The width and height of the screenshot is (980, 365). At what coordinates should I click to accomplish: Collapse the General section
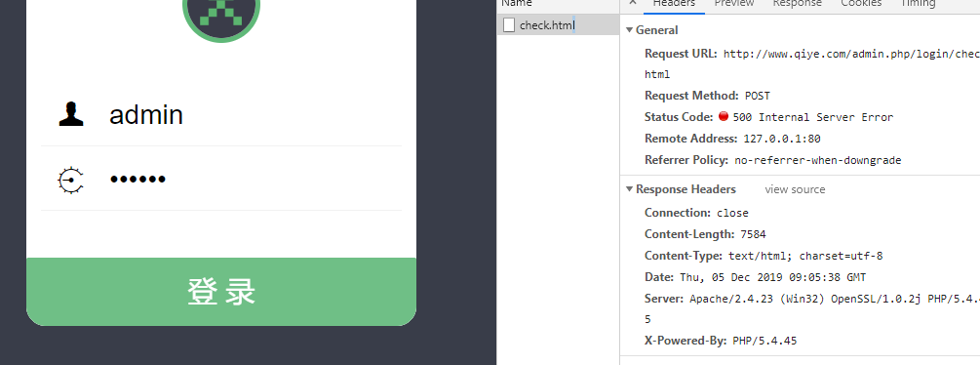tap(629, 30)
